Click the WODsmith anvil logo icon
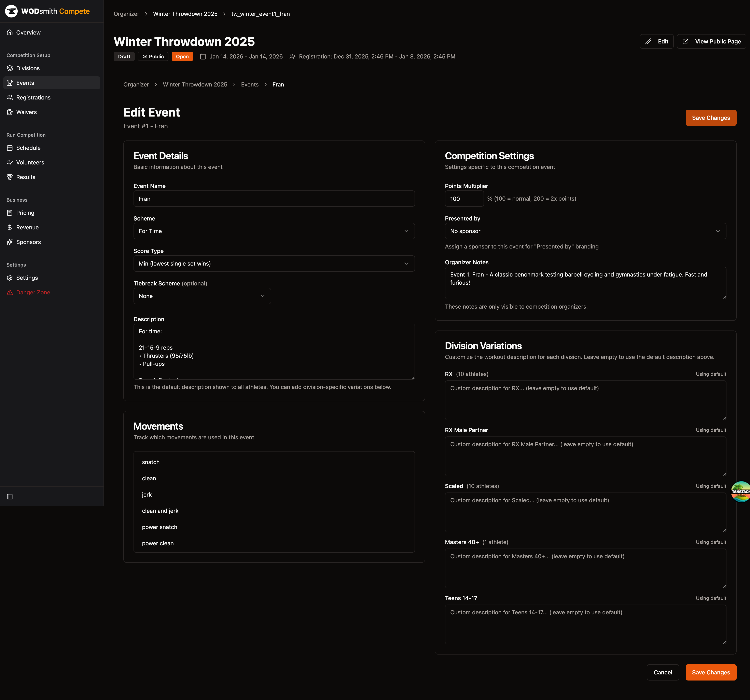The image size is (750, 700). click(x=11, y=11)
